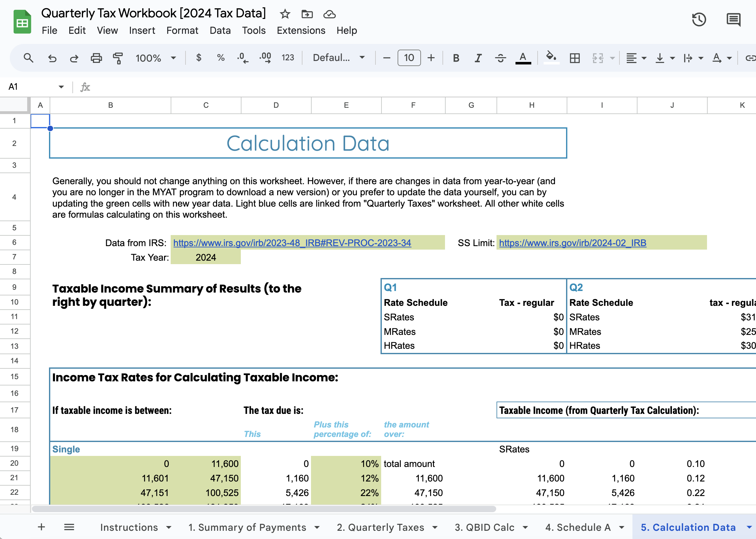Screen dimensions: 756x539
Task: Star this workbook
Action: tap(285, 14)
